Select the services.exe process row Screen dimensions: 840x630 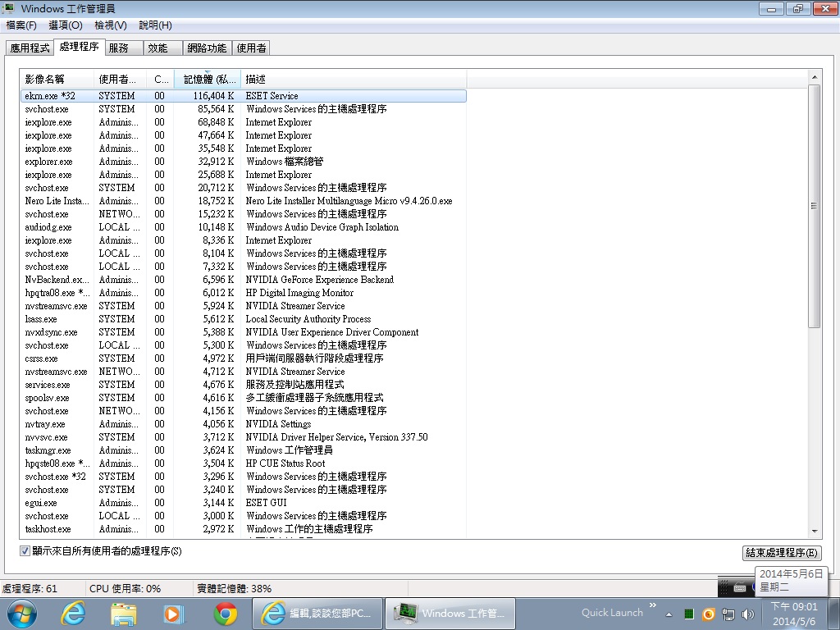click(x=243, y=385)
